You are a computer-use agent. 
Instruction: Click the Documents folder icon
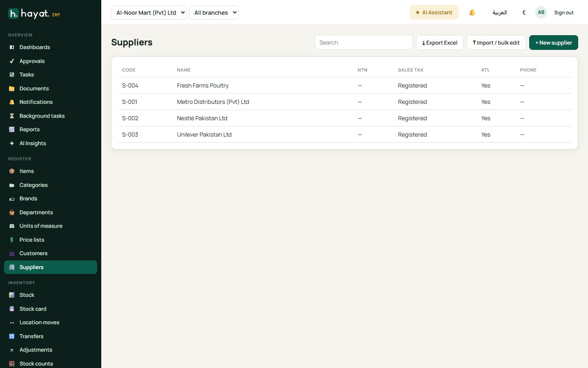click(x=12, y=89)
